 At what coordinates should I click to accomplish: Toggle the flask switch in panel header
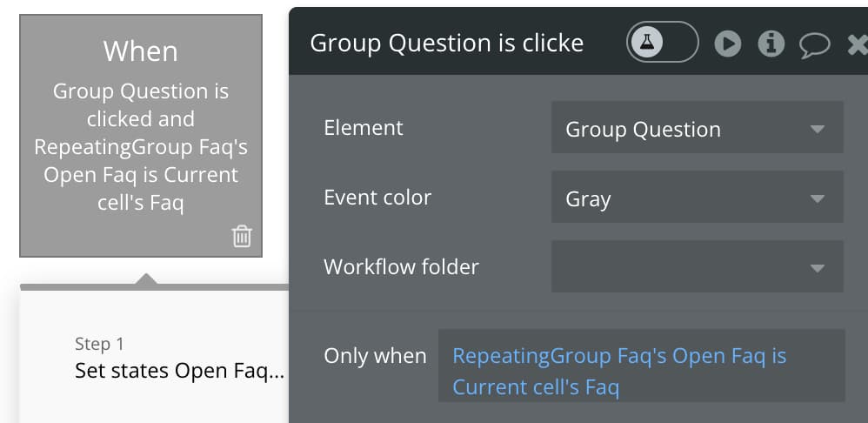(663, 42)
